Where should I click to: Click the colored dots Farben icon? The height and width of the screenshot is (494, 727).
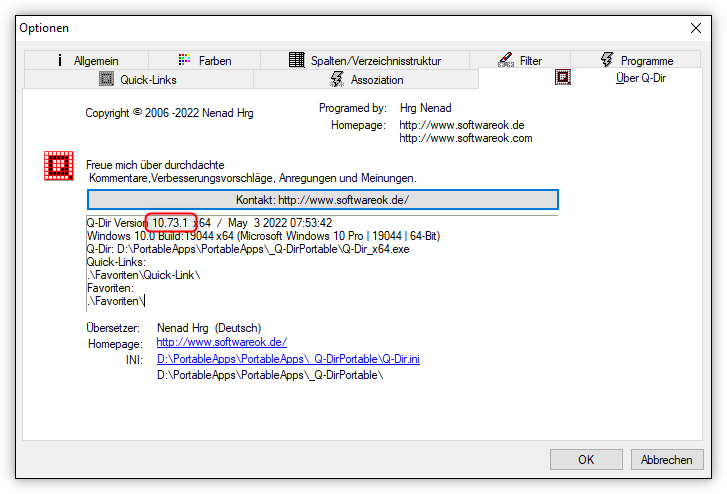(184, 59)
